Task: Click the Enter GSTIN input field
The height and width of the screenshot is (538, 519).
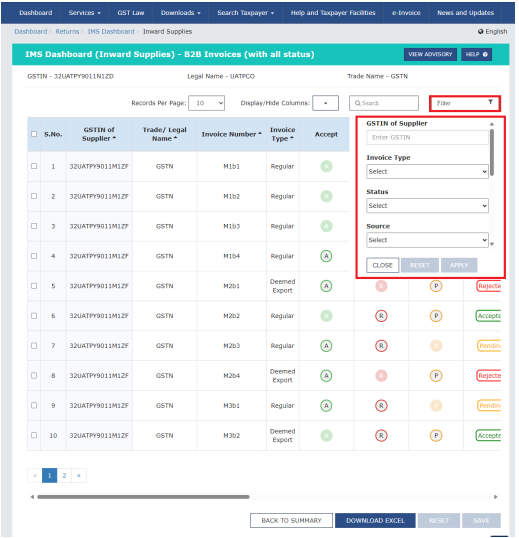Action: point(427,137)
